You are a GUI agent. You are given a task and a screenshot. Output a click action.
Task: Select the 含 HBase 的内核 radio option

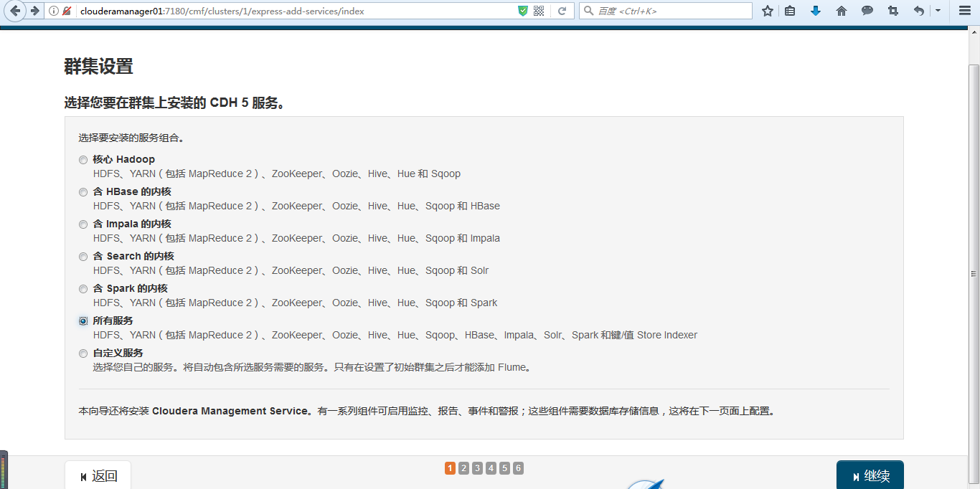[x=83, y=192]
